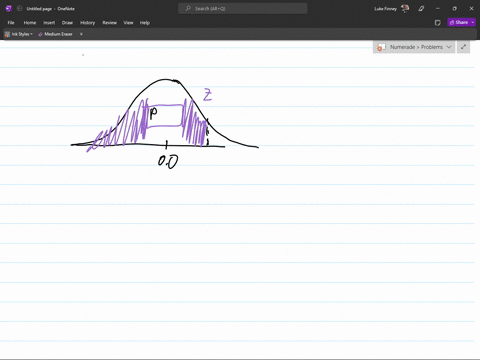This screenshot has height=360, width=480.
Task: Restore down the OneNote window
Action: click(454, 9)
